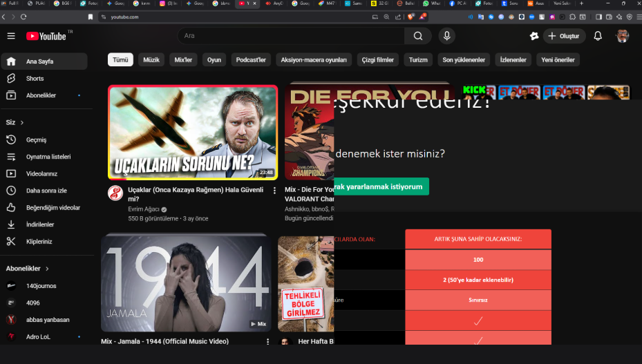Open the Die For You mix thumbnail
This screenshot has height=364, width=642.
[310, 131]
